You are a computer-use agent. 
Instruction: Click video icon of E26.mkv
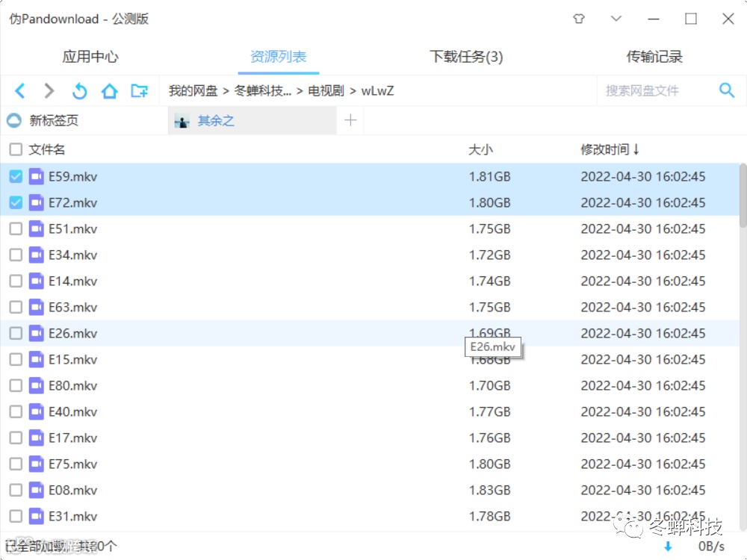[36, 333]
